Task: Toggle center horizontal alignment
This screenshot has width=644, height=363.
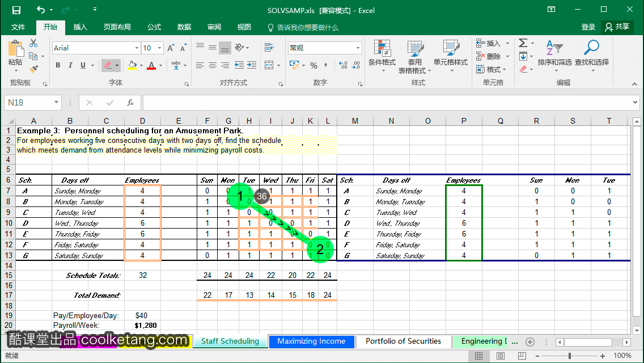Action: pyautogui.click(x=213, y=65)
